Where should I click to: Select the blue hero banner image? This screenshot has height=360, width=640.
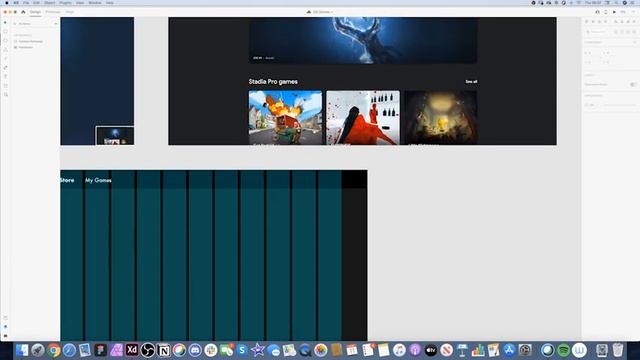click(x=363, y=40)
